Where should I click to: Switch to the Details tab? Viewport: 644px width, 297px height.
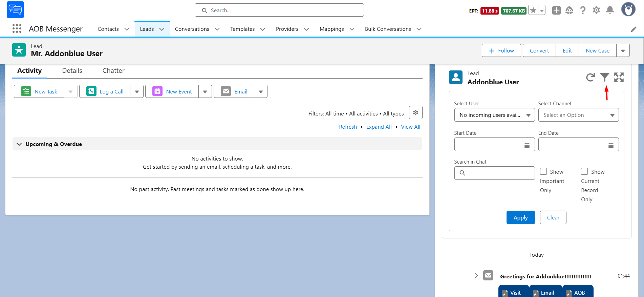pos(72,70)
